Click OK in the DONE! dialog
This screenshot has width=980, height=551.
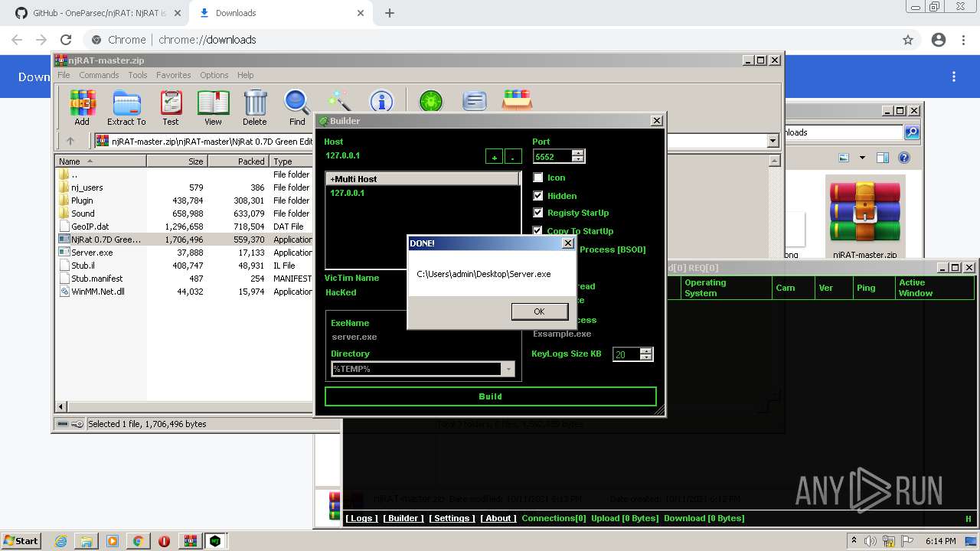[539, 311]
